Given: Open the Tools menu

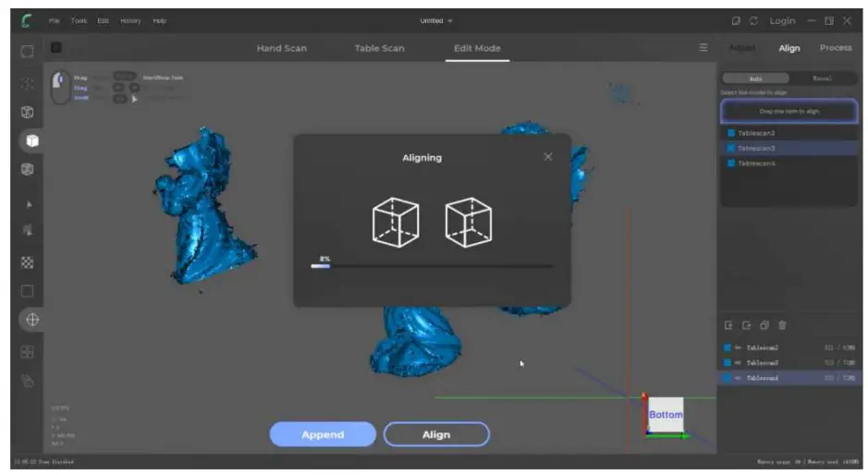Looking at the screenshot, I should click(x=79, y=21).
